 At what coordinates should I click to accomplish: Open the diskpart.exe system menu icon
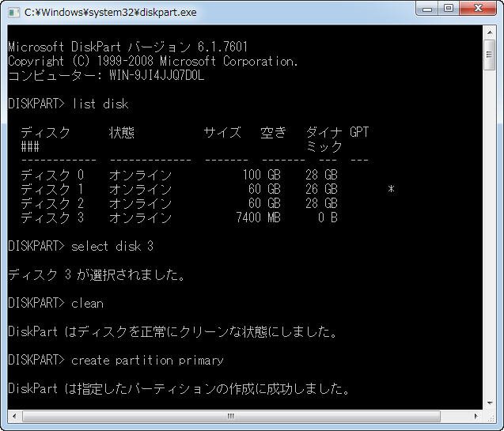coord(13,12)
